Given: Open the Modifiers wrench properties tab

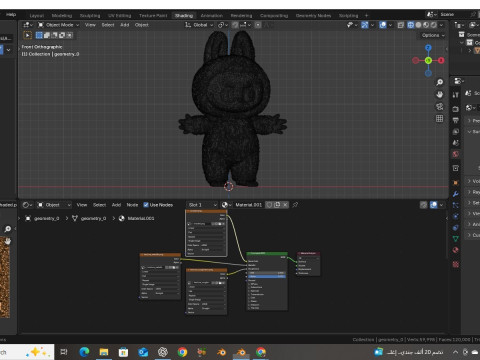Looking at the screenshot, I should (455, 194).
